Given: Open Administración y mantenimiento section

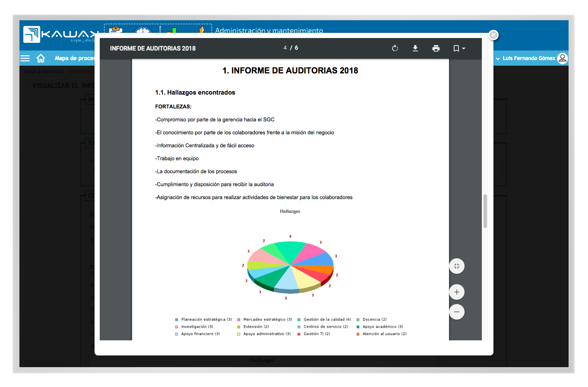Looking at the screenshot, I should (x=269, y=31).
